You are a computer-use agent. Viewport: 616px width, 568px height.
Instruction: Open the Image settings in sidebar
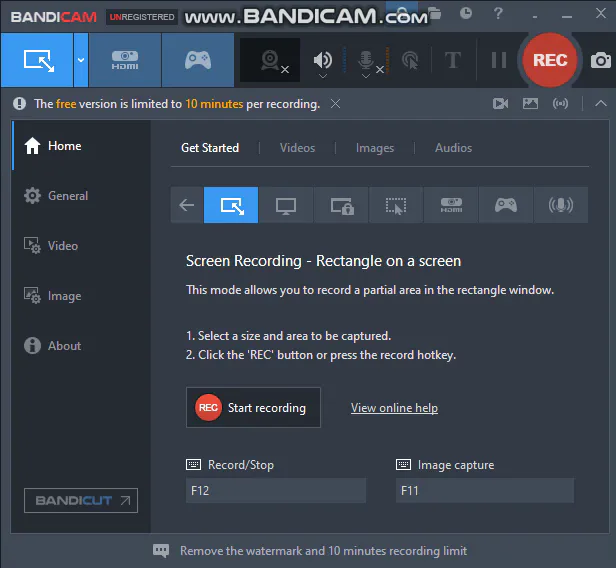pyautogui.click(x=81, y=296)
